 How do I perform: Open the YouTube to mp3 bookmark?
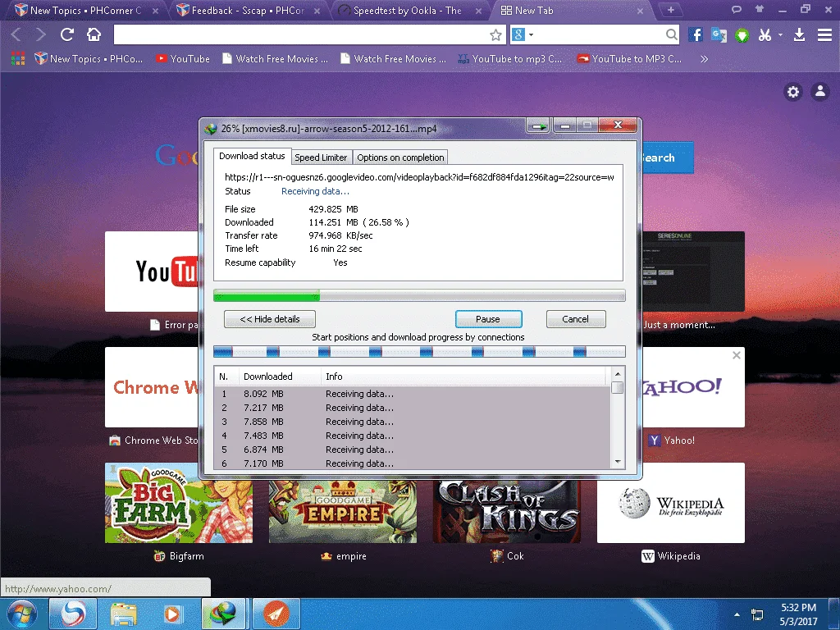point(510,59)
